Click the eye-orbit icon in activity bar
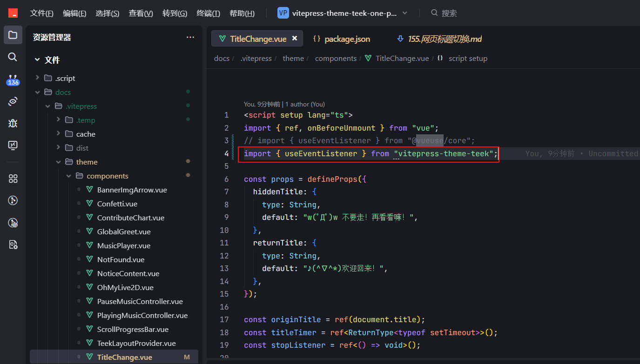This screenshot has width=640, height=364. pyautogui.click(x=13, y=101)
